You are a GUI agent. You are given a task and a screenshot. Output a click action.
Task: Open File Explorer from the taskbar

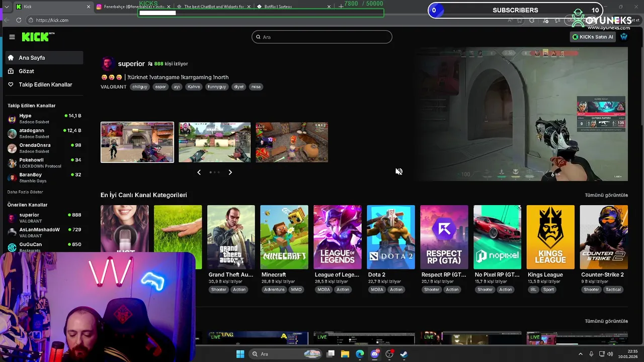tap(345, 354)
